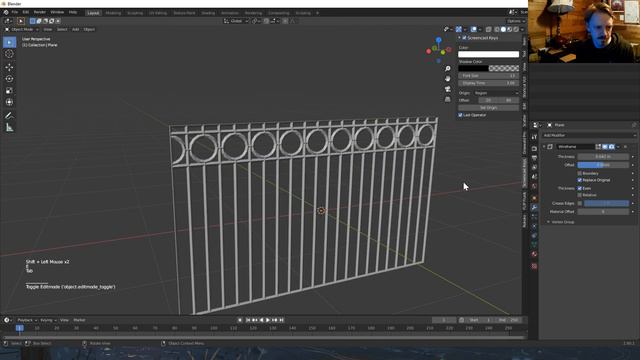Open the File menu
This screenshot has height=360, width=640.
click(15, 13)
